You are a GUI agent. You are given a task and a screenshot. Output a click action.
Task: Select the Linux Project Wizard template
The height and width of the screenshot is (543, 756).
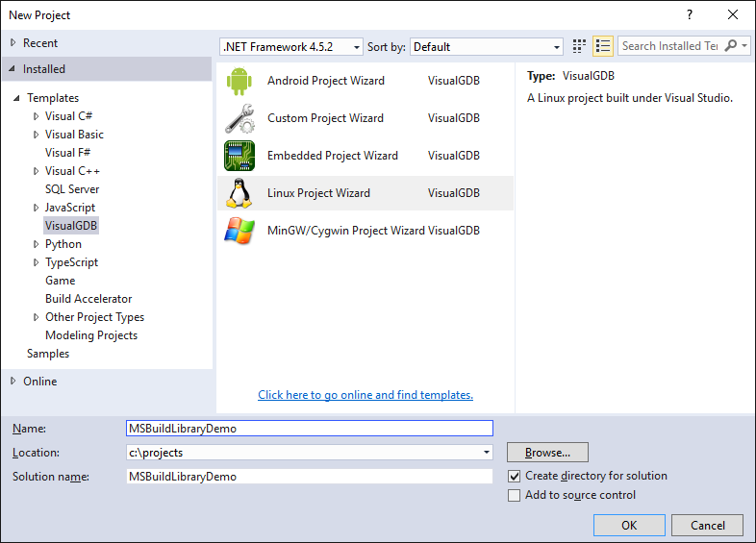(365, 193)
